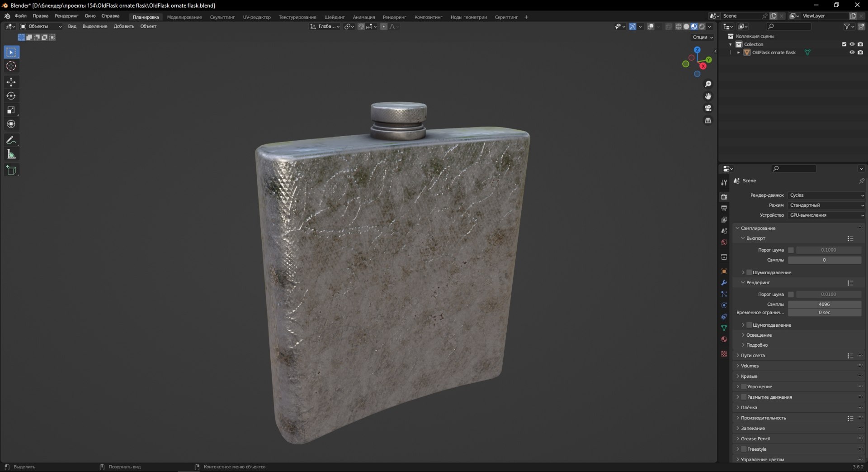Open the Устройство GPU dropdown

click(x=826, y=215)
